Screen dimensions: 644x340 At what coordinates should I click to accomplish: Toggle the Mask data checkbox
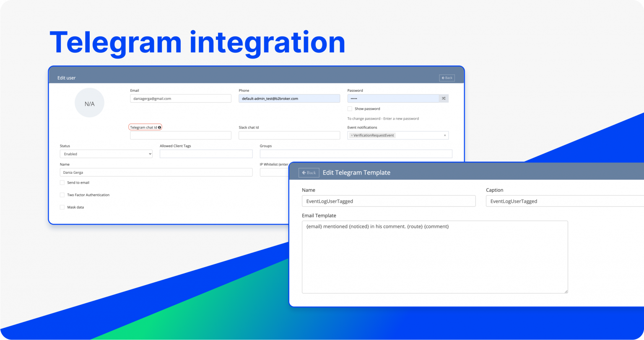pos(62,207)
